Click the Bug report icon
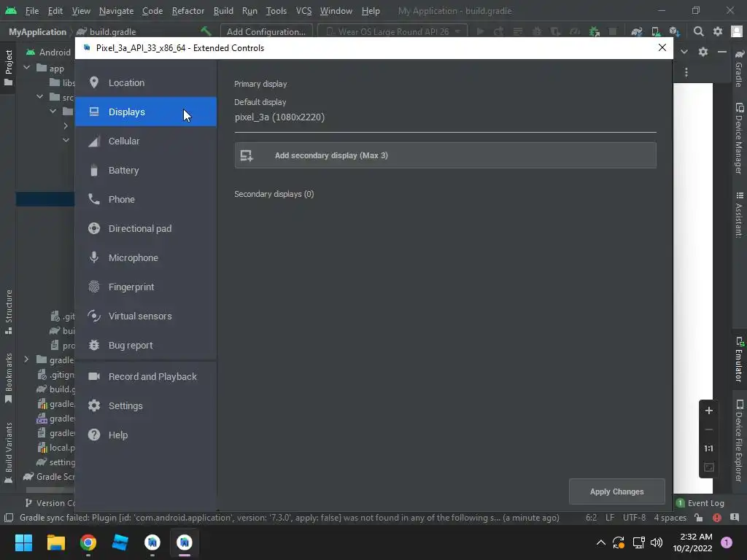 point(94,345)
